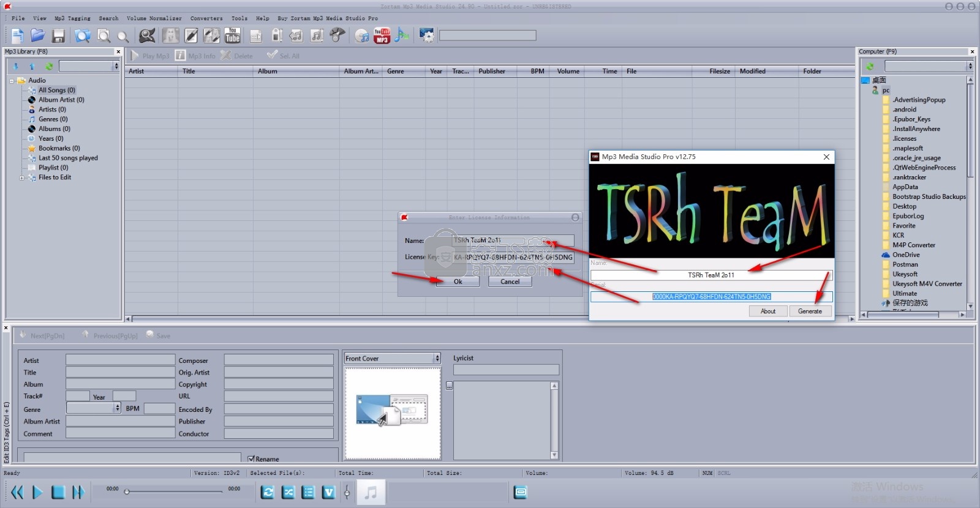Click Mp3 Info toolbar button

point(195,56)
